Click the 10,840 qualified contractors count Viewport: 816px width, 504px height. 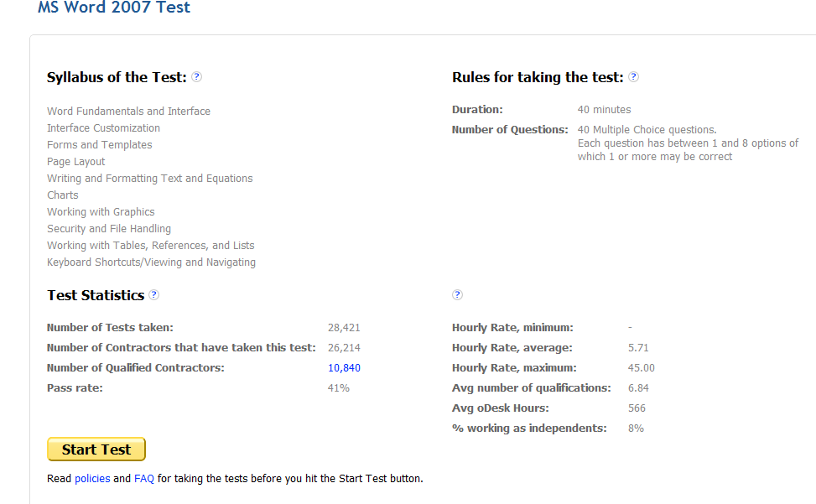[x=344, y=367]
